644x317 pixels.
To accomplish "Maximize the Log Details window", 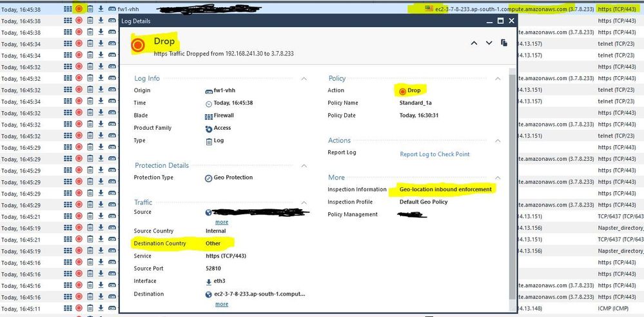I will (500, 21).
